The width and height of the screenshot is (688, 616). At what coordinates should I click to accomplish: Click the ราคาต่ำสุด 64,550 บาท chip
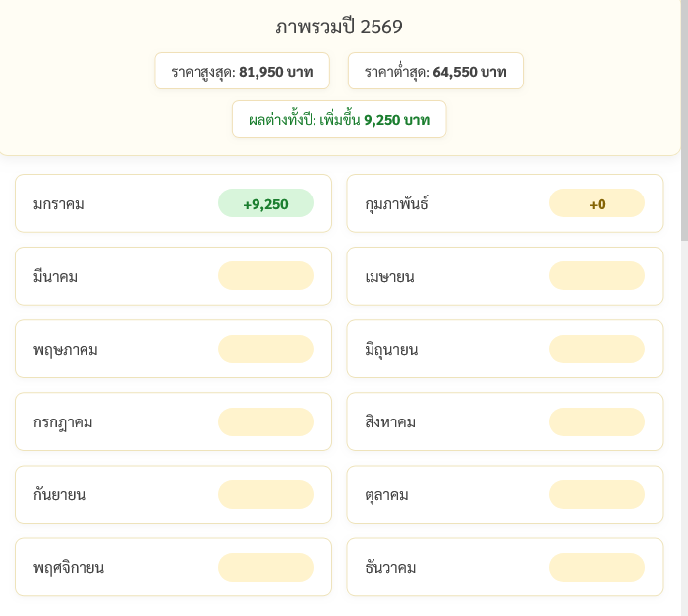coord(435,71)
